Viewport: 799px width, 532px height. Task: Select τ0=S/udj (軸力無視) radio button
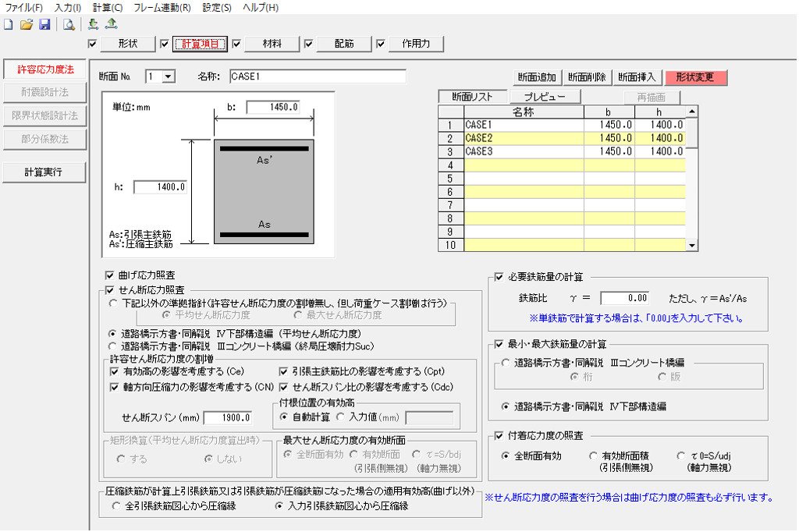[680, 456]
